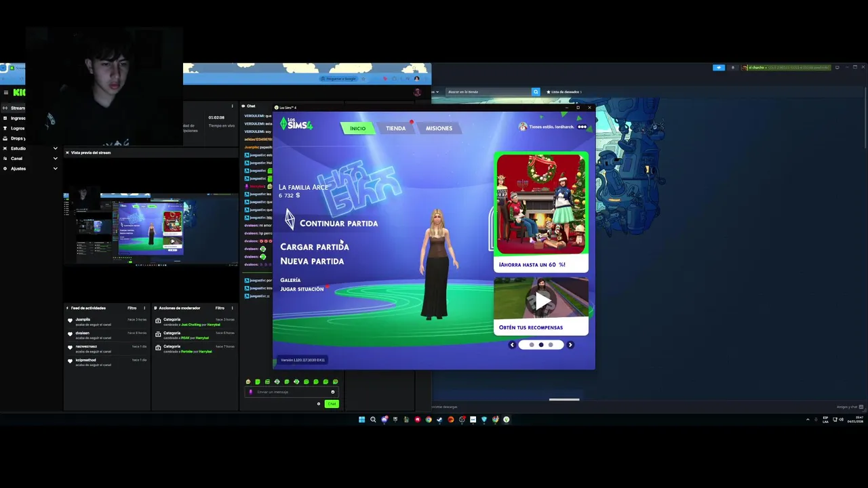Click Nueva Partida
868x488 pixels.
click(x=312, y=261)
